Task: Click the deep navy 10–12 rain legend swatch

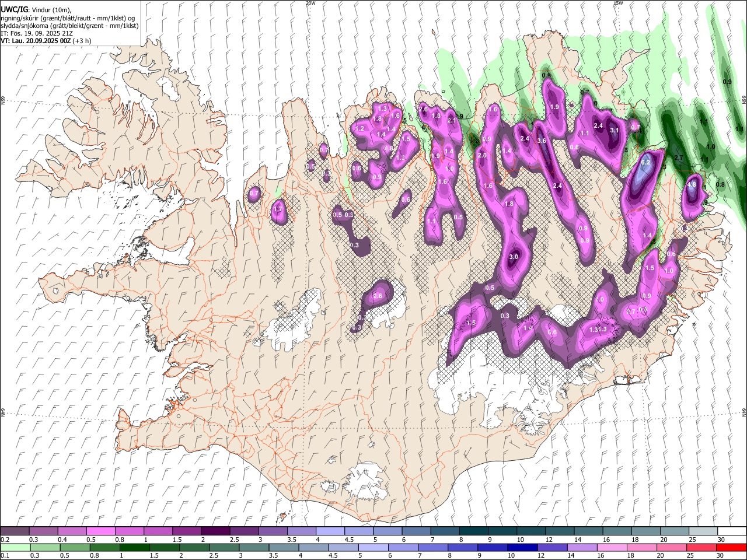Action: [x=522, y=548]
